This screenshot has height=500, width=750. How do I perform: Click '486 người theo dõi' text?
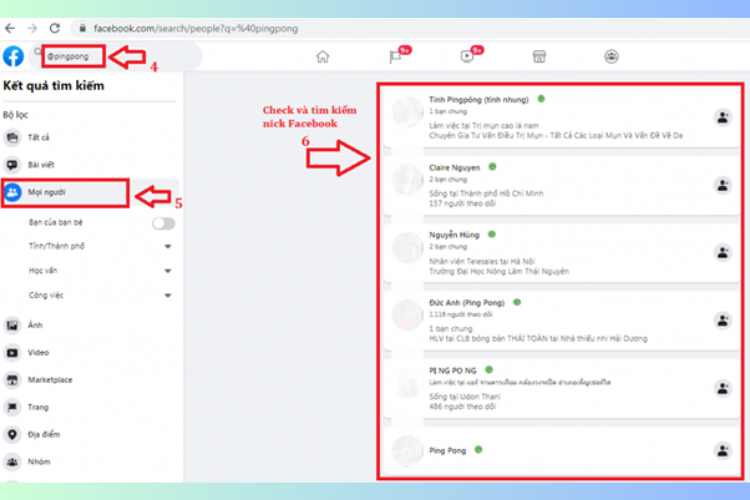click(462, 407)
